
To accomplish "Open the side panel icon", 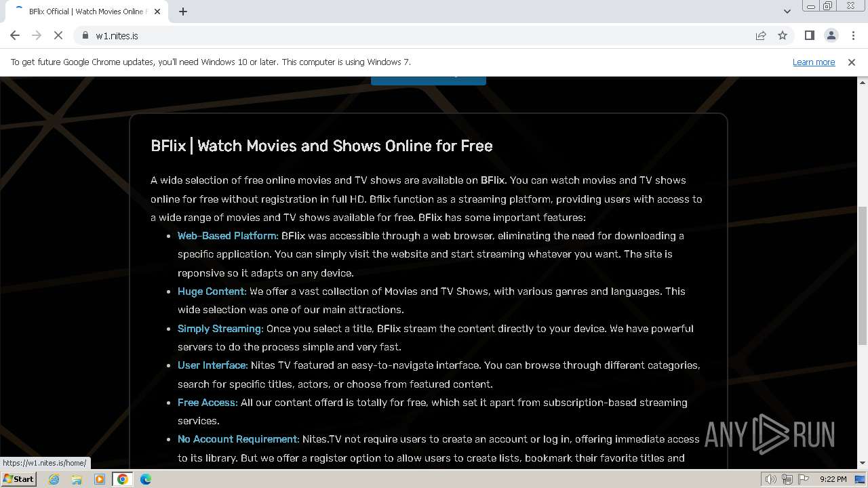I will [809, 36].
